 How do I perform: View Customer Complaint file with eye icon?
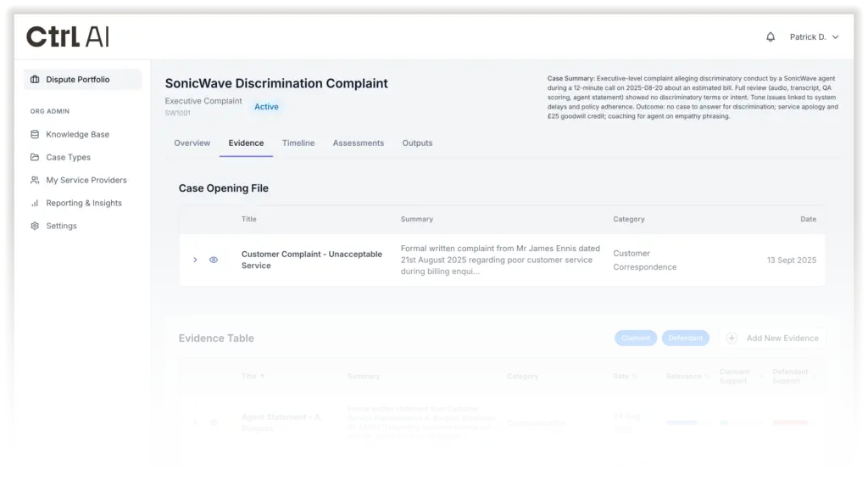point(214,260)
